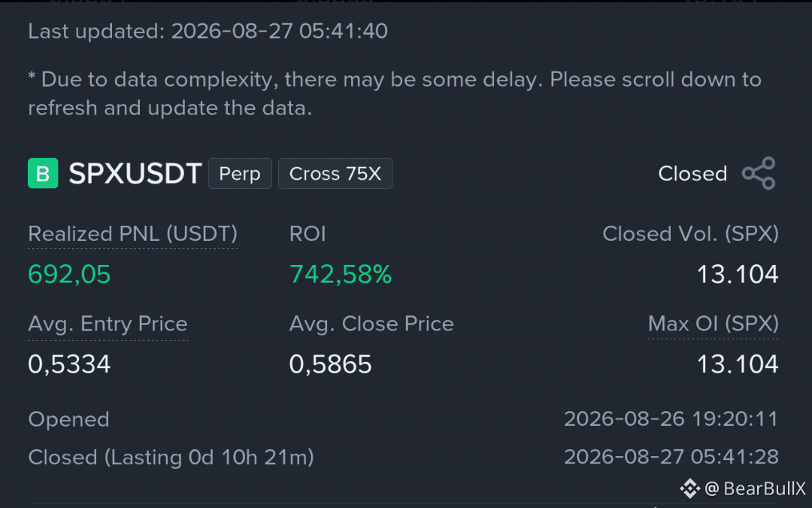Click the 0,5865 average close price
812x508 pixels.
tap(330, 364)
